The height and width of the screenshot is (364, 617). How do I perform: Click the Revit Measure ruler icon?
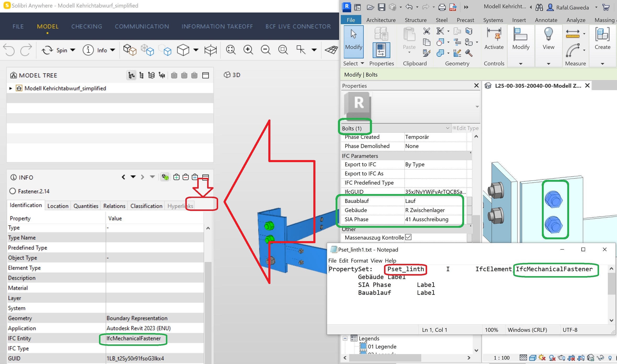[572, 34]
